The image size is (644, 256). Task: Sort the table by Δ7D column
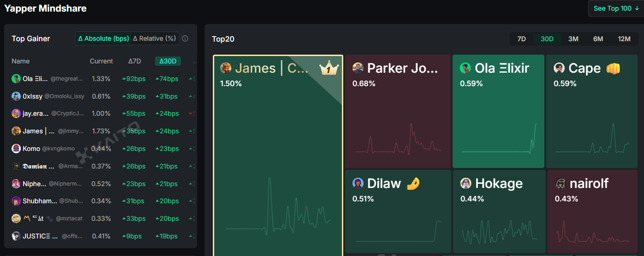pos(135,61)
